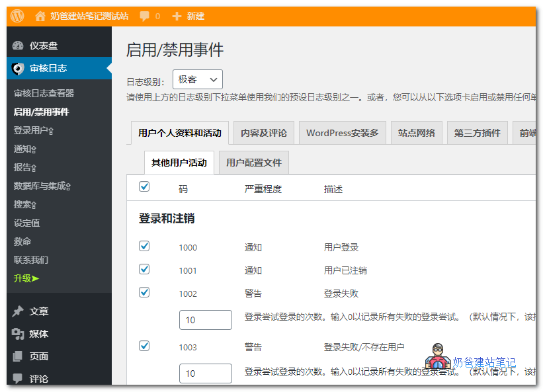Click the 页面 icon in sidebar
Viewport: 543px width, 392px height.
point(18,356)
